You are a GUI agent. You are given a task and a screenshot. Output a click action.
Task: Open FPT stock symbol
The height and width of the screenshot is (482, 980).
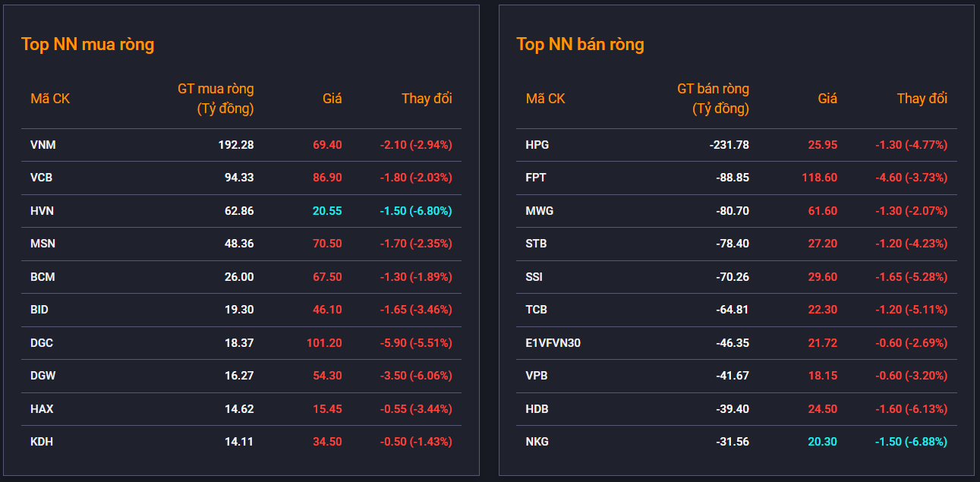536,178
